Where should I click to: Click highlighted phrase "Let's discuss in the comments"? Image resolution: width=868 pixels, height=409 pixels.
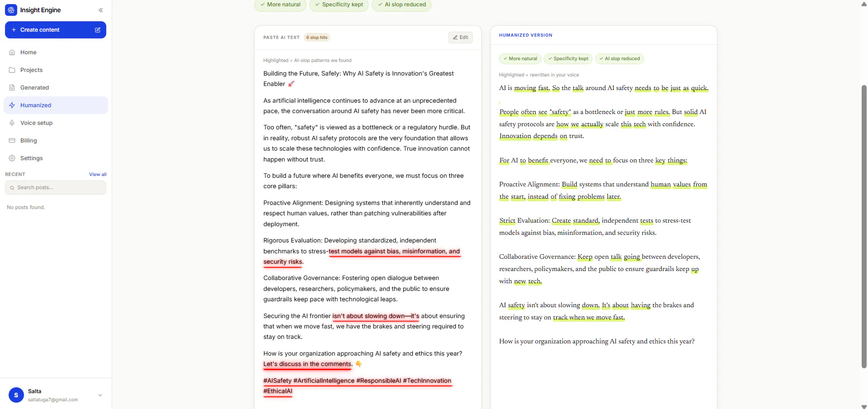[x=307, y=364]
